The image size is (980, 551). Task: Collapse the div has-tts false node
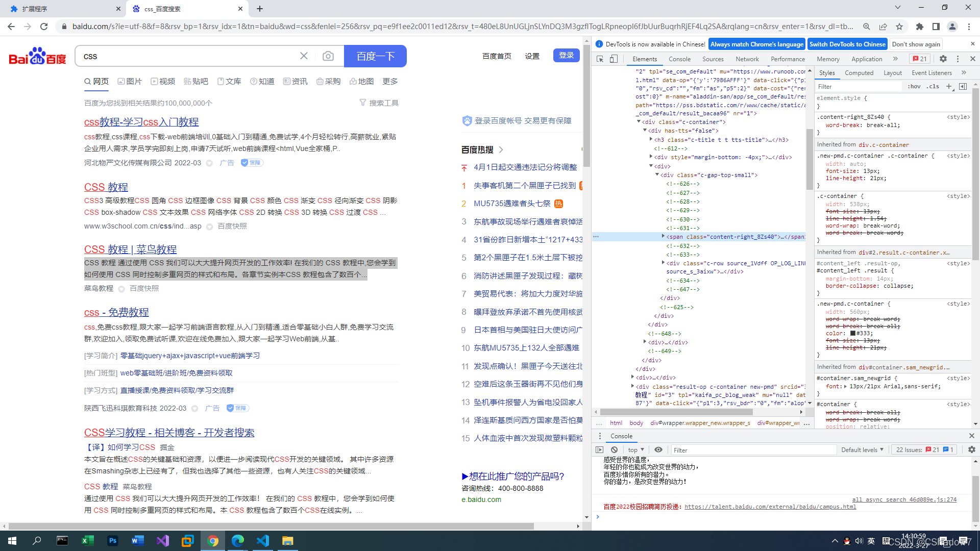pos(645,131)
